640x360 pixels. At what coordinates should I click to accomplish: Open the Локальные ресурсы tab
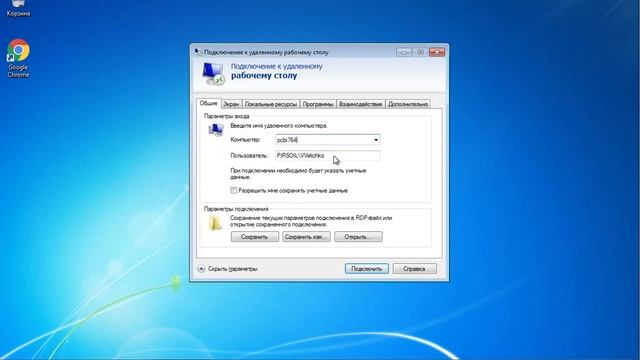pyautogui.click(x=271, y=104)
